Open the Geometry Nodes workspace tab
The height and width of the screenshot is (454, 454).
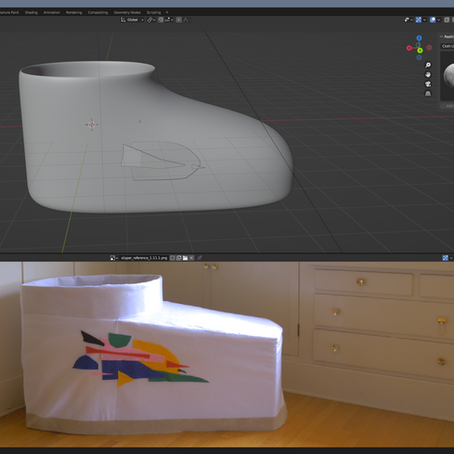(x=127, y=12)
